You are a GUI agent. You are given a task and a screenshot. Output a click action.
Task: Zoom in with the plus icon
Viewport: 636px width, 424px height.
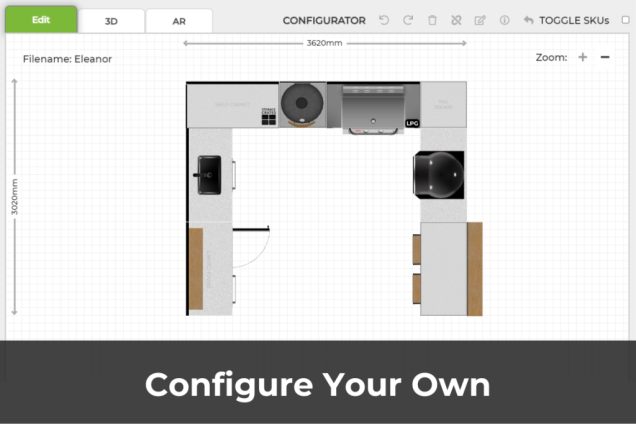click(583, 58)
